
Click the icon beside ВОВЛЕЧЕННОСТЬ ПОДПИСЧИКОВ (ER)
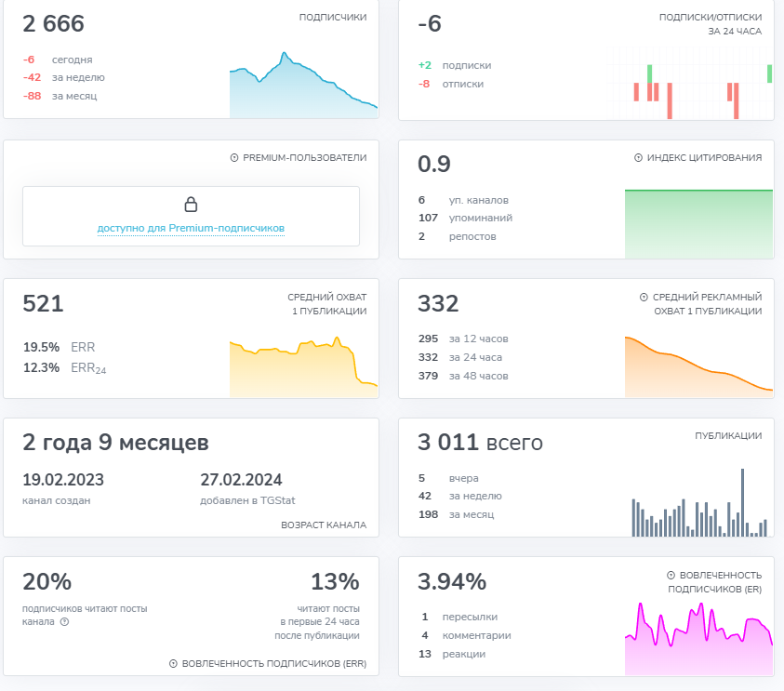click(x=671, y=576)
